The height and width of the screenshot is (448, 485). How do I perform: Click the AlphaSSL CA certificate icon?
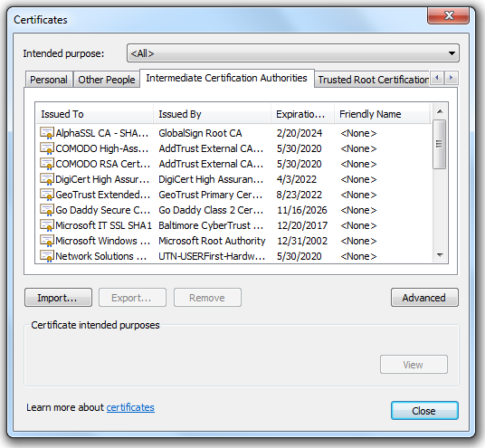(x=47, y=133)
